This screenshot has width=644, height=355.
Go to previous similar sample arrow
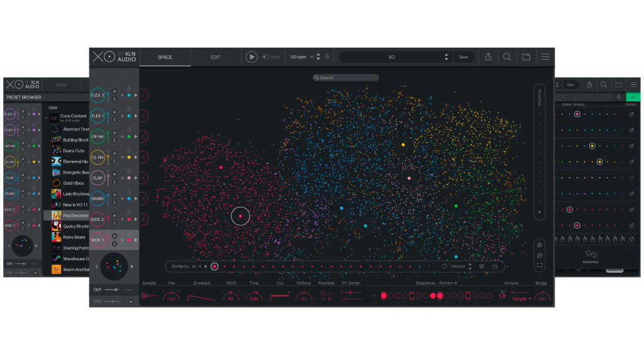tap(200, 266)
